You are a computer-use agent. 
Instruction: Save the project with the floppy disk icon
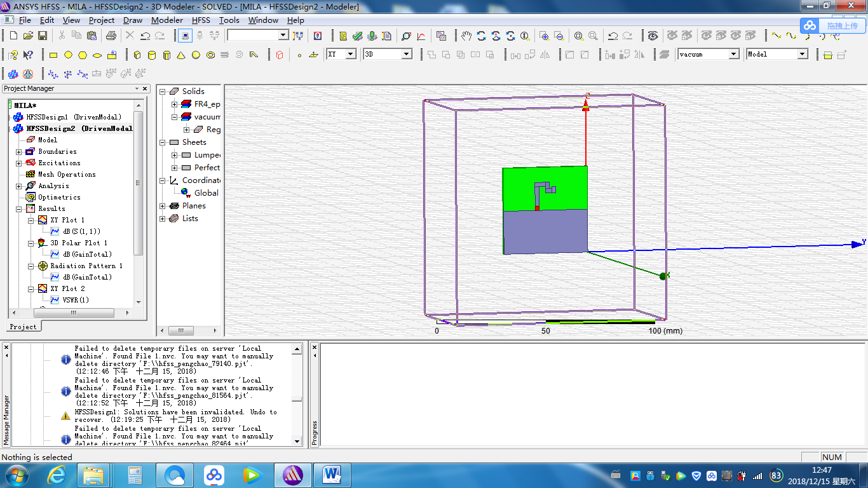pyautogui.click(x=43, y=36)
